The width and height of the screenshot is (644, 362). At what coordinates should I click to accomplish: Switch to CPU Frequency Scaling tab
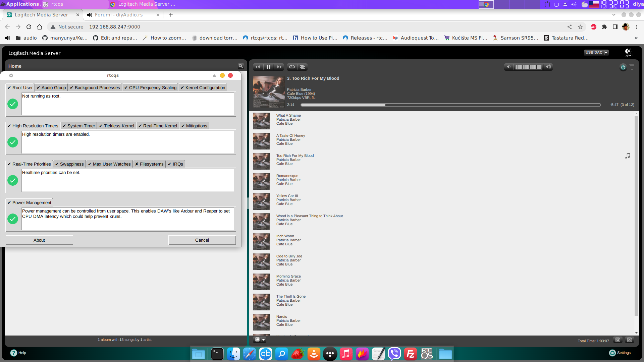pyautogui.click(x=150, y=87)
